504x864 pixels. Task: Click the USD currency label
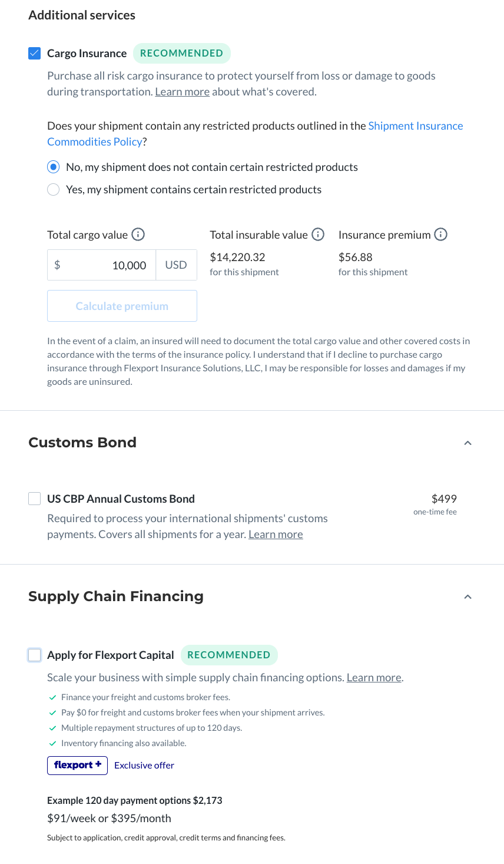click(176, 265)
